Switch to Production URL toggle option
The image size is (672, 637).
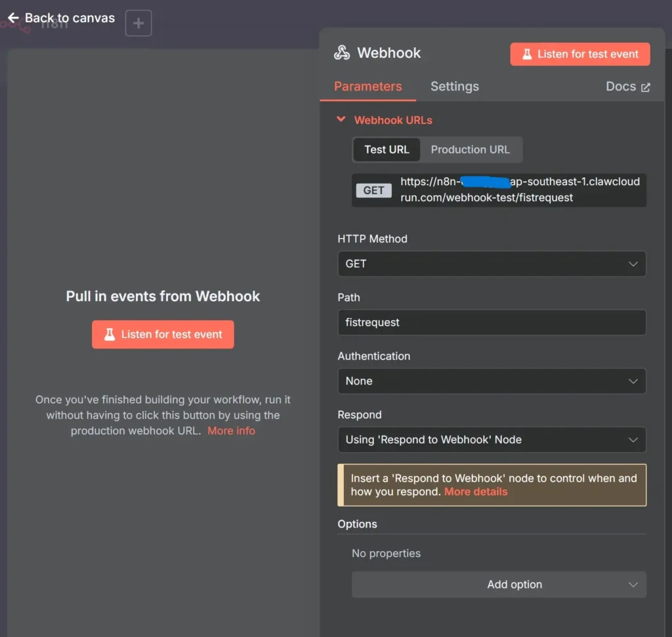tap(470, 150)
